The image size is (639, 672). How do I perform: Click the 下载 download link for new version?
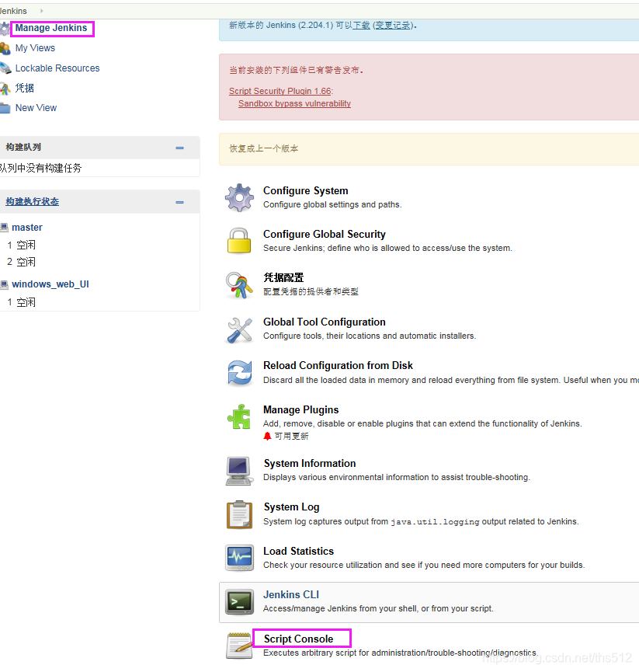click(361, 26)
